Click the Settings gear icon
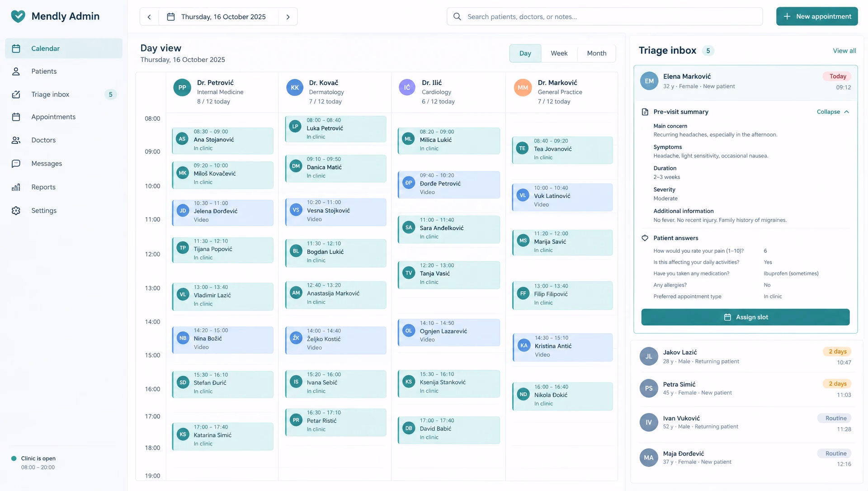This screenshot has width=868, height=491. click(16, 211)
